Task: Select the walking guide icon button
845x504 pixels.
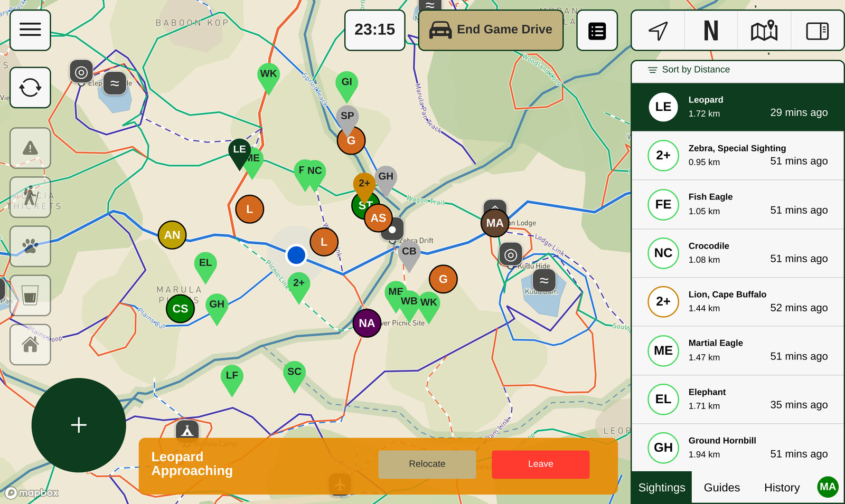Action: (30, 197)
